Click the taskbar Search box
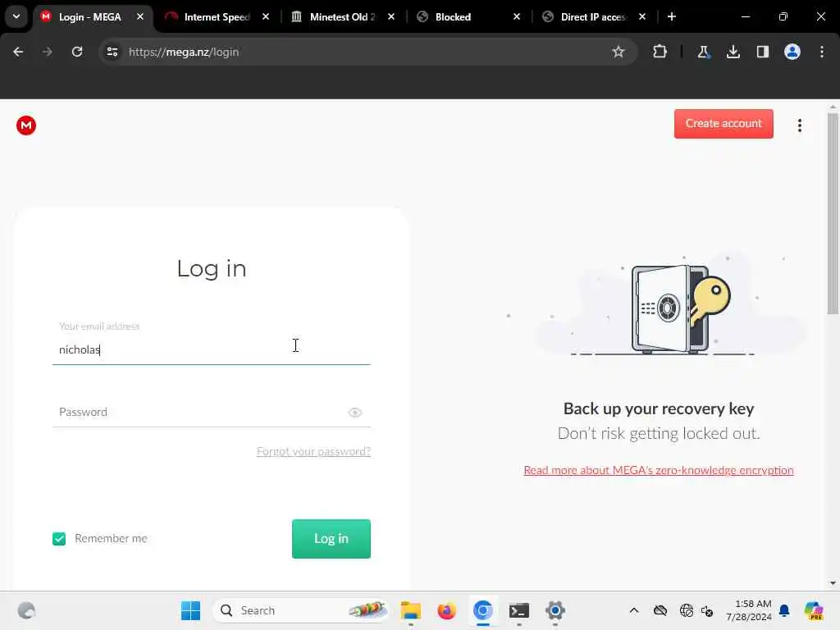This screenshot has width=840, height=630. click(301, 610)
